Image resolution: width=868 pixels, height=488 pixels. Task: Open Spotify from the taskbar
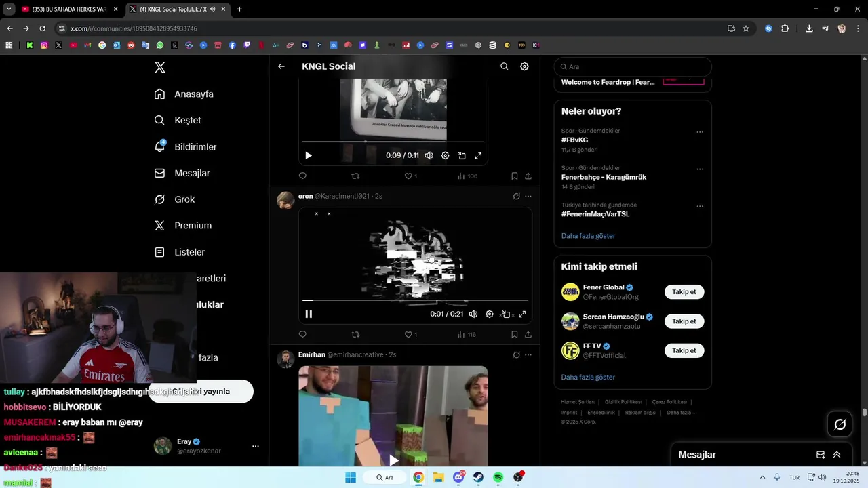498,477
